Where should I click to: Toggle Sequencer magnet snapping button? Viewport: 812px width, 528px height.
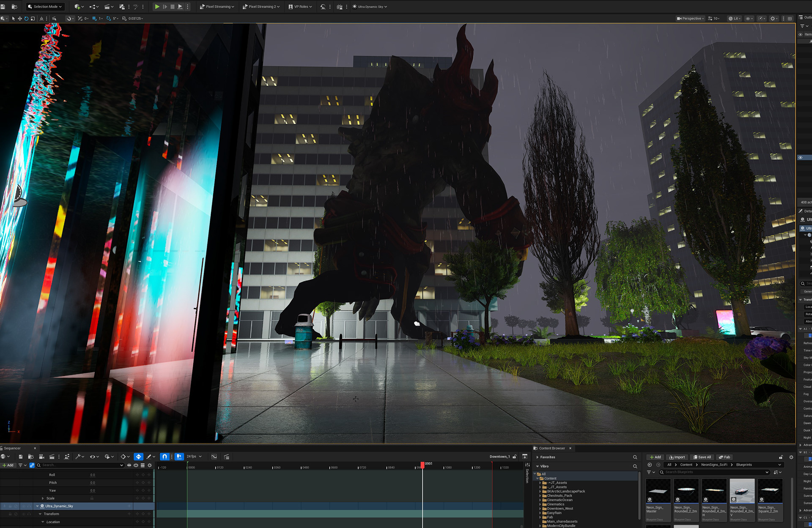[x=165, y=457]
